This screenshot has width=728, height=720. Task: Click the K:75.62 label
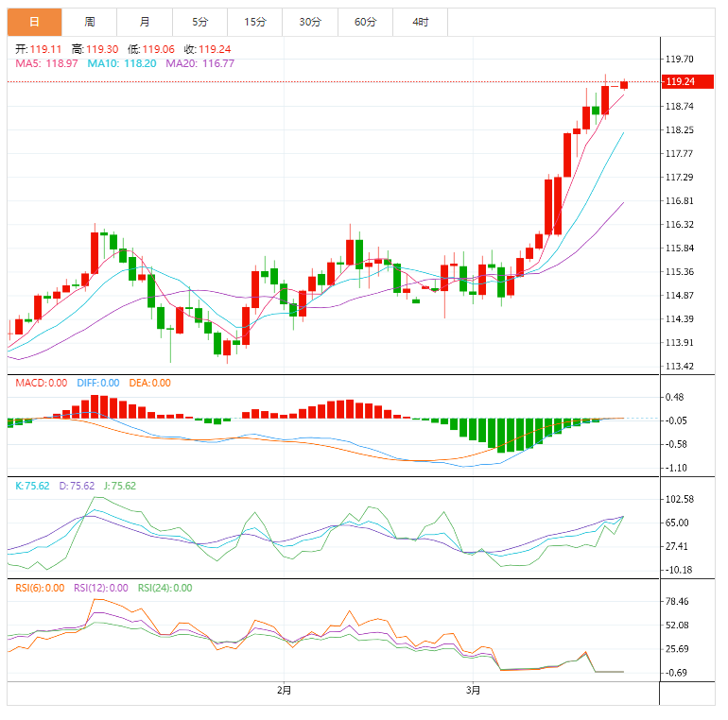coord(32,487)
